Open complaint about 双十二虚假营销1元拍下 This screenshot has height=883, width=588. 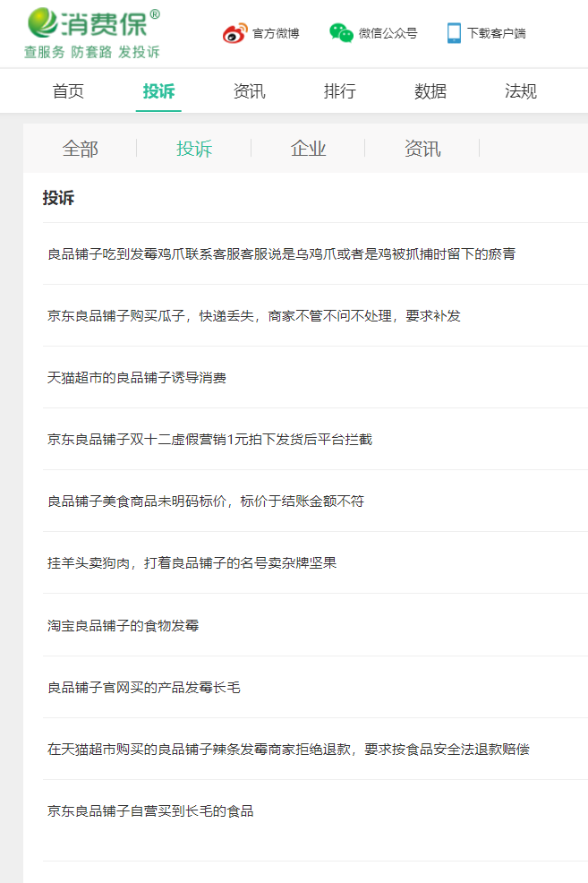[x=210, y=439]
